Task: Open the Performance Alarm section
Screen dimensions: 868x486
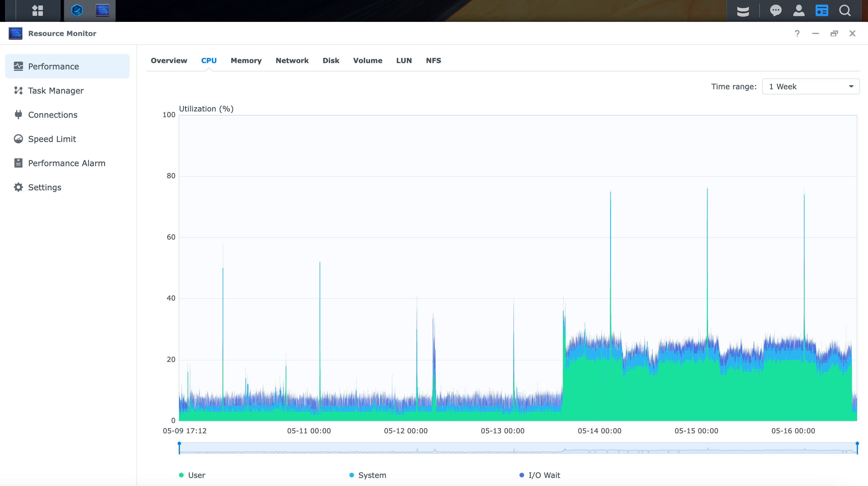Action: tap(67, 163)
